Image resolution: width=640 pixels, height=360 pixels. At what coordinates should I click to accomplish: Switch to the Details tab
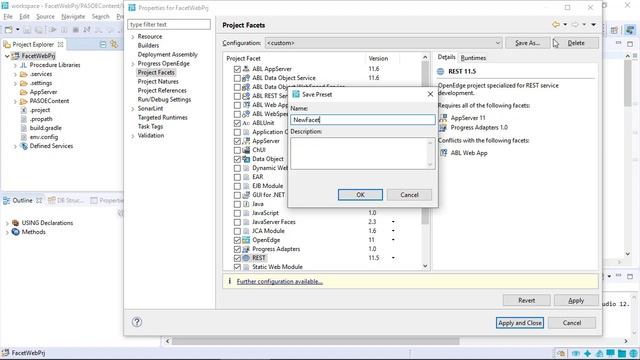click(447, 57)
